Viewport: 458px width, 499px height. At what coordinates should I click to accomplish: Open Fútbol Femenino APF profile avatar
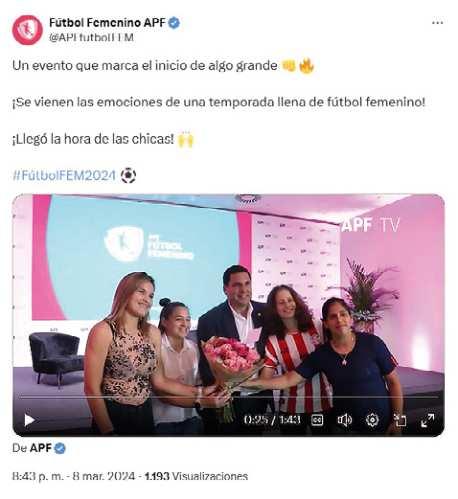click(27, 30)
